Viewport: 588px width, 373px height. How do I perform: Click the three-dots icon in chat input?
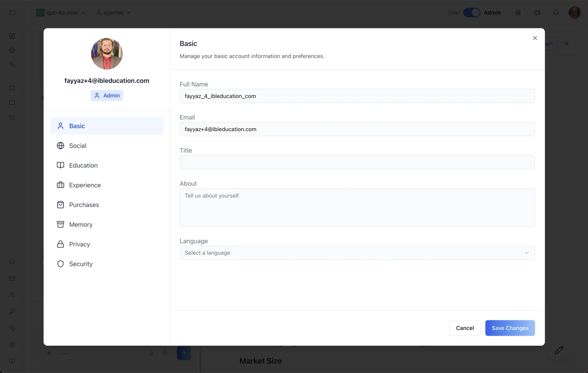click(65, 354)
